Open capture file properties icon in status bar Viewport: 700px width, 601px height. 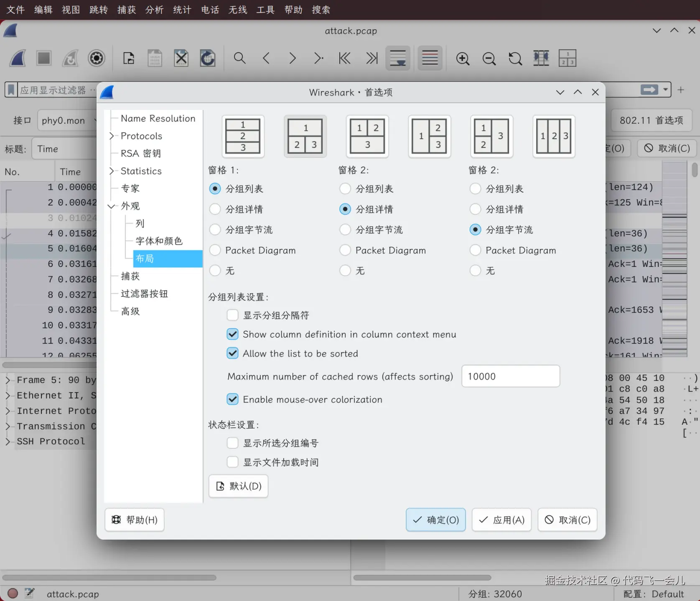[29, 593]
